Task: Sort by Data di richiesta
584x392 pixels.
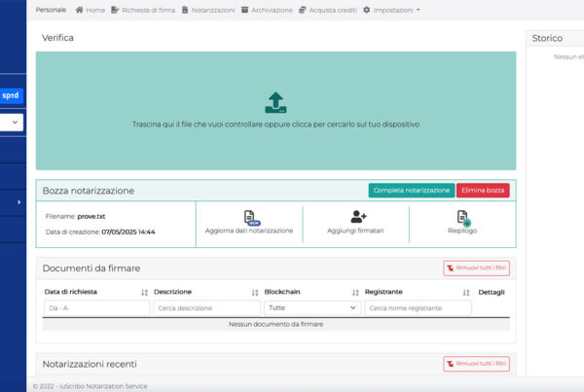Action: pos(144,293)
